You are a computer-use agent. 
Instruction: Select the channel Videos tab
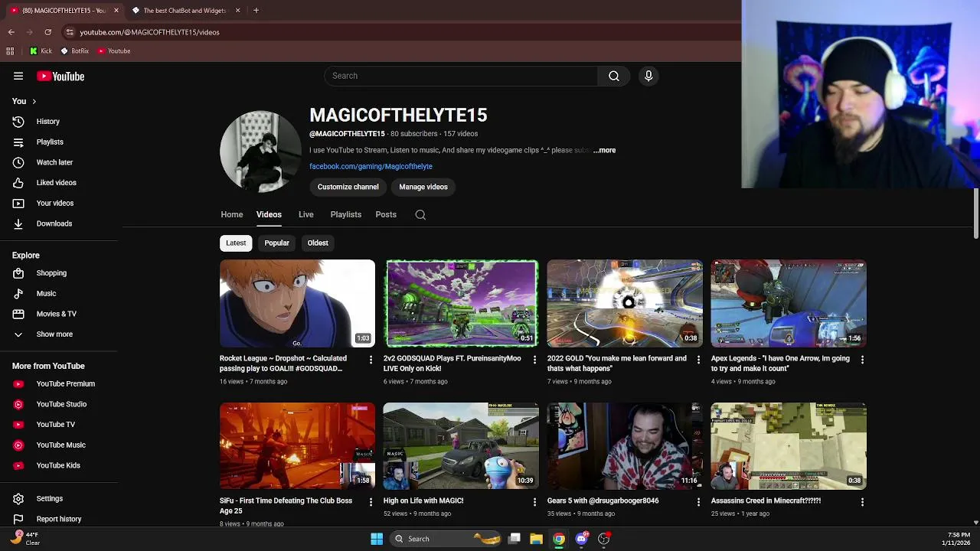pyautogui.click(x=269, y=215)
